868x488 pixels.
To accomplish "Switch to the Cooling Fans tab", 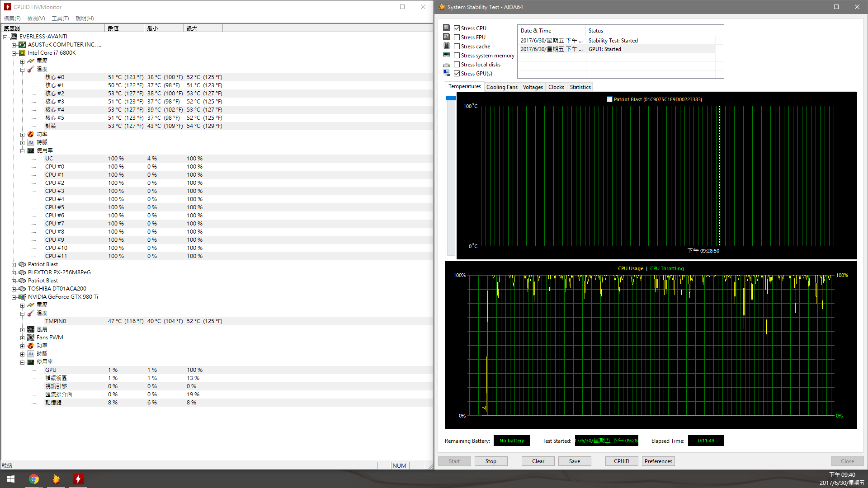I will click(x=502, y=87).
